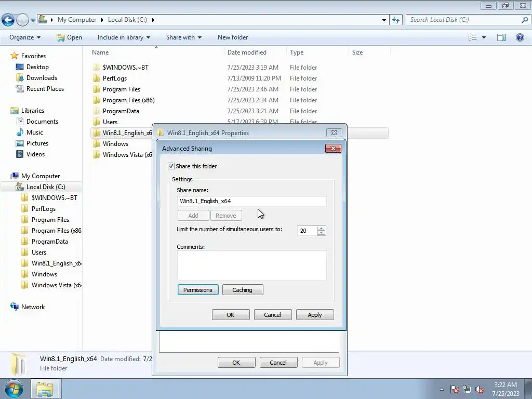Viewport: 532px width, 399px height.
Task: Click the muted volume tray icon
Action: [x=480, y=389]
